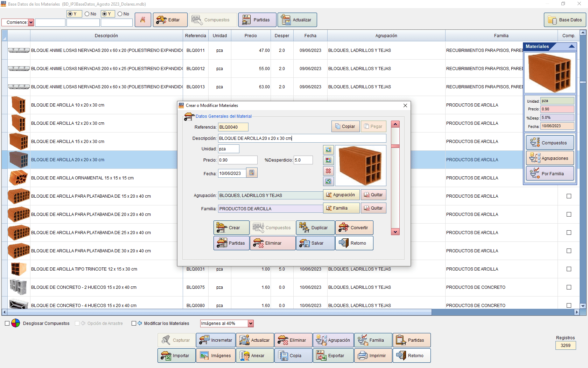Viewport: 588px width, 368px height.
Task: Select the No radio button in the first filter
Action: point(85,14)
